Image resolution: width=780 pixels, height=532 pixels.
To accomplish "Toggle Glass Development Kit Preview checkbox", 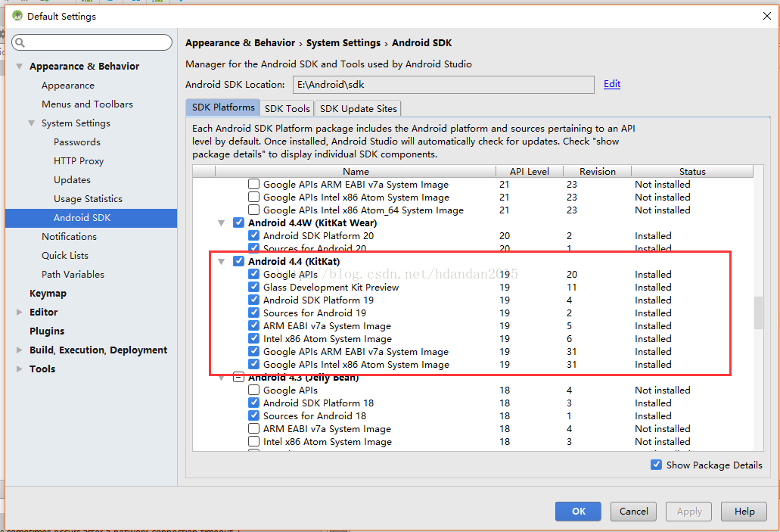I will click(x=253, y=287).
